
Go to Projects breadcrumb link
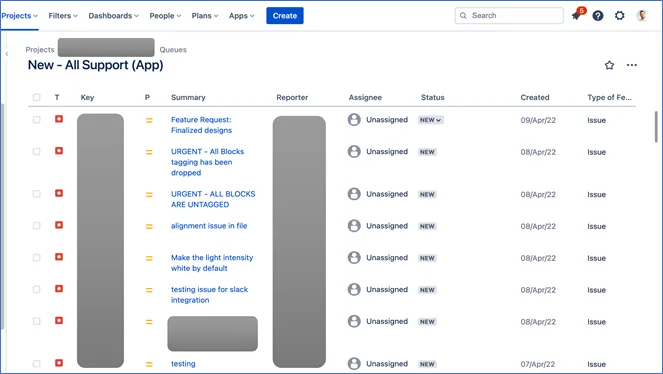40,49
